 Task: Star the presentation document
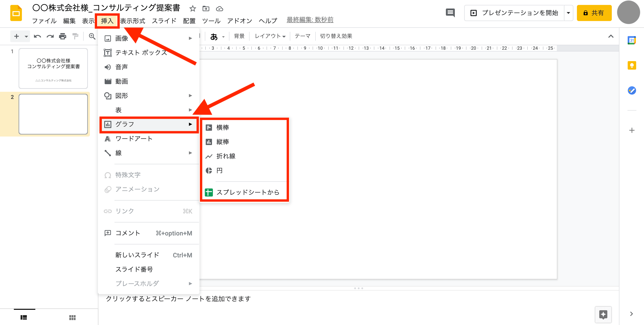192,9
